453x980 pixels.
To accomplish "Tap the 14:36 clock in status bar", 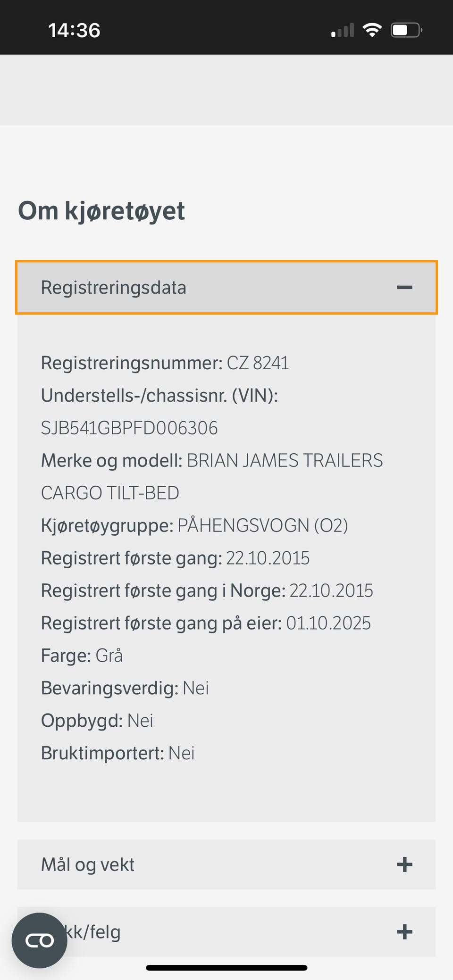I will 74,31.
